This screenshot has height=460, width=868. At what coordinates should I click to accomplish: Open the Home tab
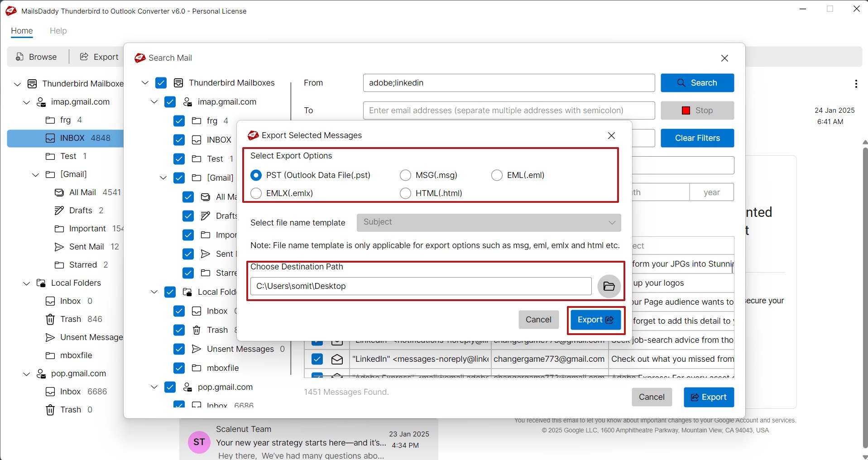click(22, 31)
